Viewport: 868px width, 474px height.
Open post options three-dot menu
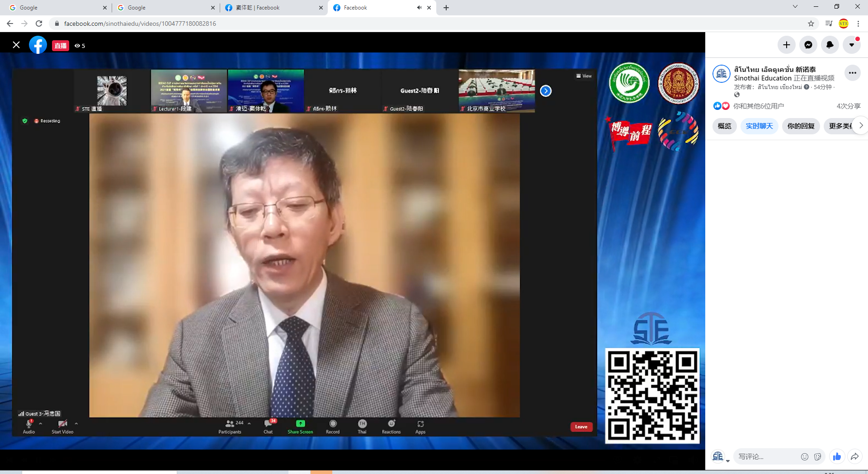click(852, 73)
